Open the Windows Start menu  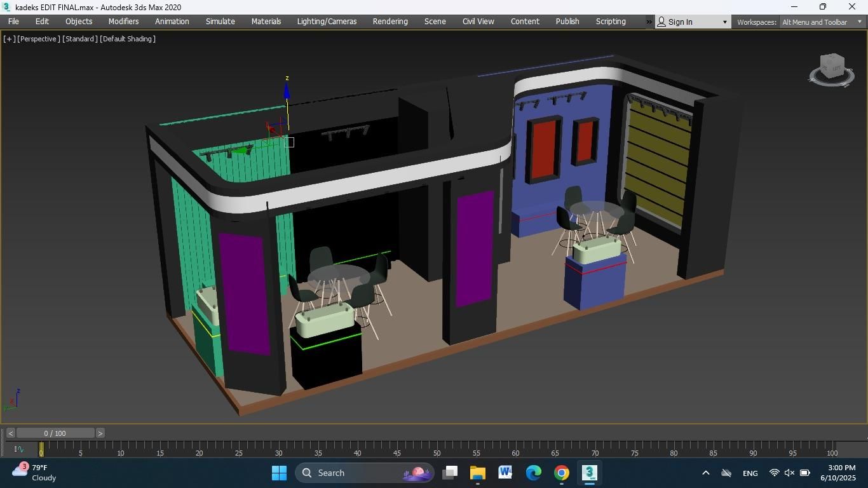click(x=279, y=473)
